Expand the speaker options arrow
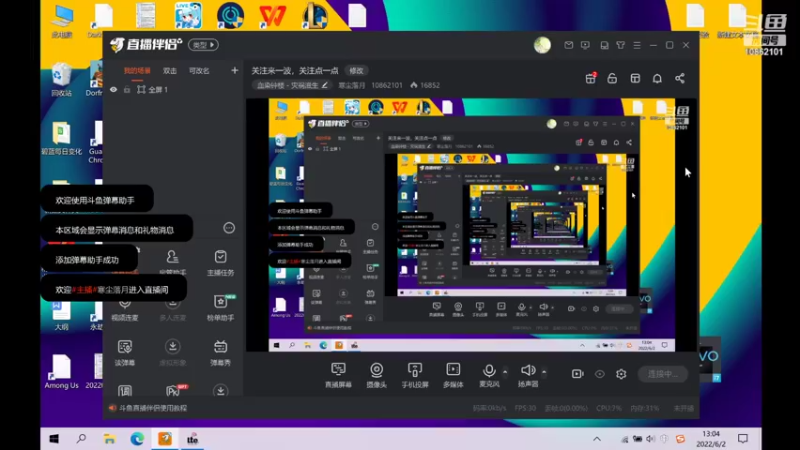 click(544, 371)
